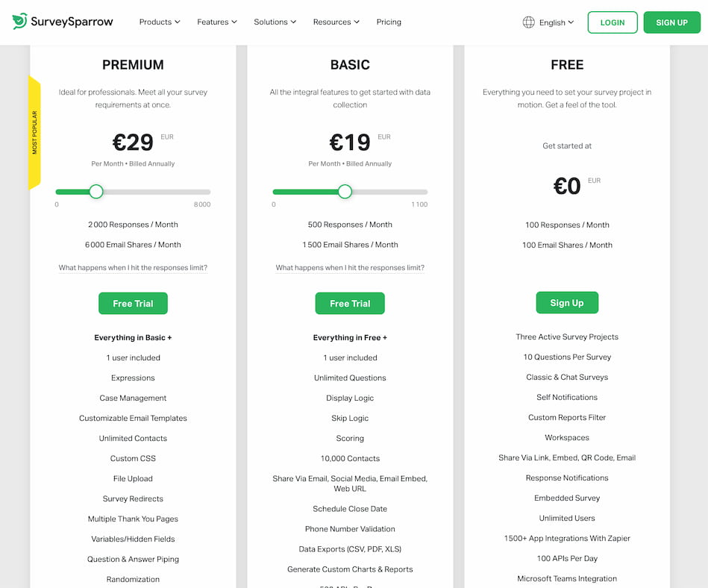Click the Custom CSS feature in Premium list
The width and height of the screenshot is (708, 588).
click(133, 458)
